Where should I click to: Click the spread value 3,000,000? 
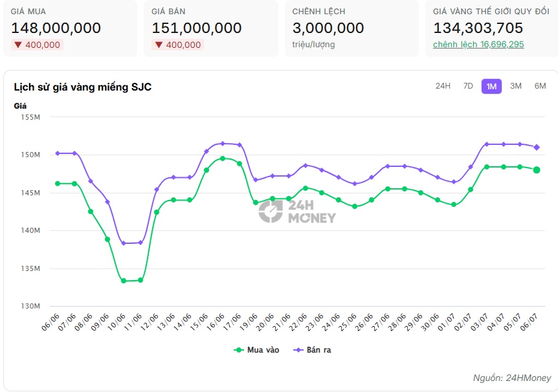(328, 28)
